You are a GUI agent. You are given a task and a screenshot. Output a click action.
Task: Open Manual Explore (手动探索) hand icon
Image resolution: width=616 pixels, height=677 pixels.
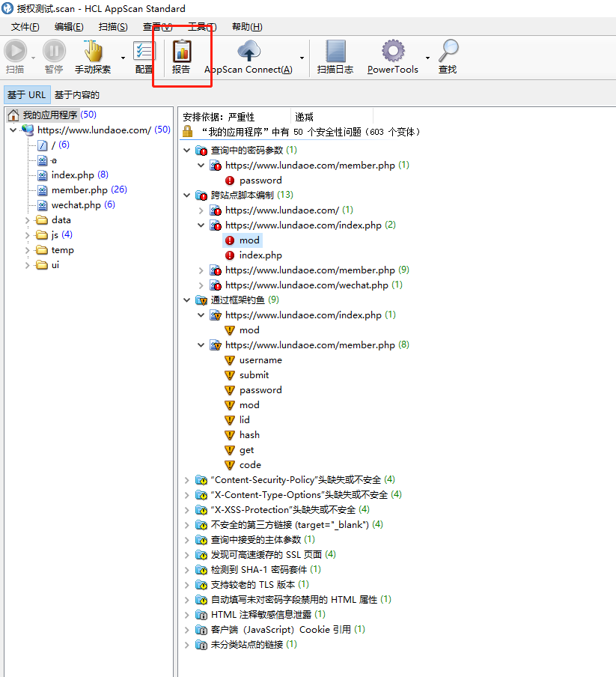93,51
